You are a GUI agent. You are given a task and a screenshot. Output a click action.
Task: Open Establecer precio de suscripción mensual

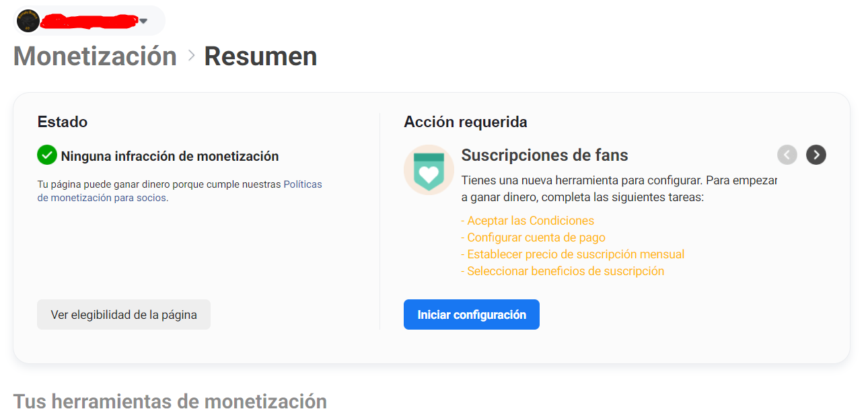click(573, 254)
